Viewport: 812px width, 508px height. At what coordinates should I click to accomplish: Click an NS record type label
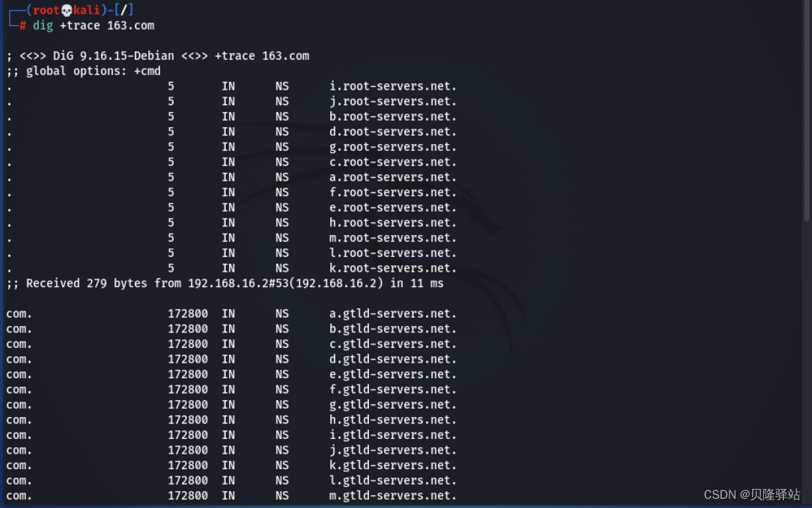[281, 313]
